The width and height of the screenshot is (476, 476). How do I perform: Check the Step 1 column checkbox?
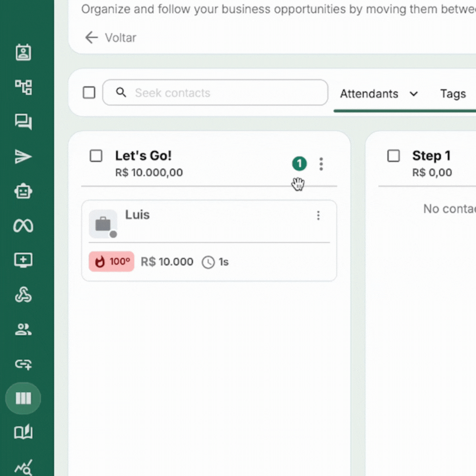[x=394, y=156]
